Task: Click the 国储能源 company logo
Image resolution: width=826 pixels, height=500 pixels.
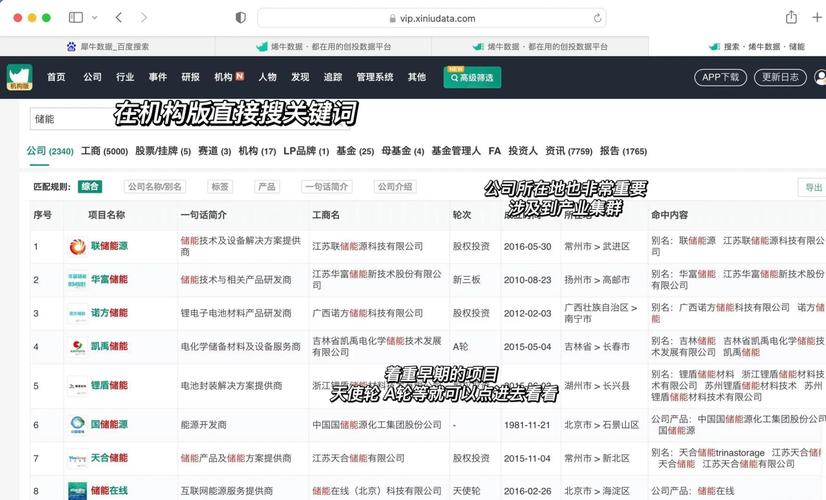Action: point(77,424)
